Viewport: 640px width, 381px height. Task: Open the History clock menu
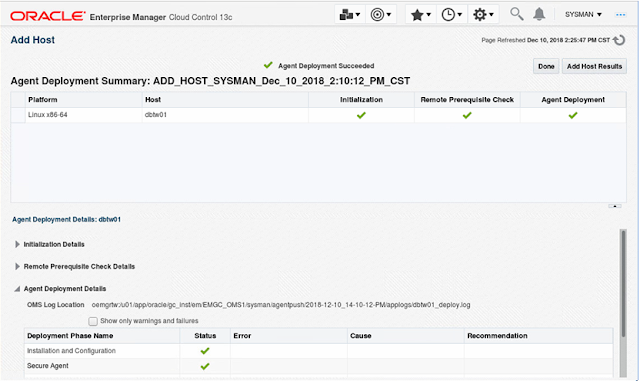[x=452, y=15]
